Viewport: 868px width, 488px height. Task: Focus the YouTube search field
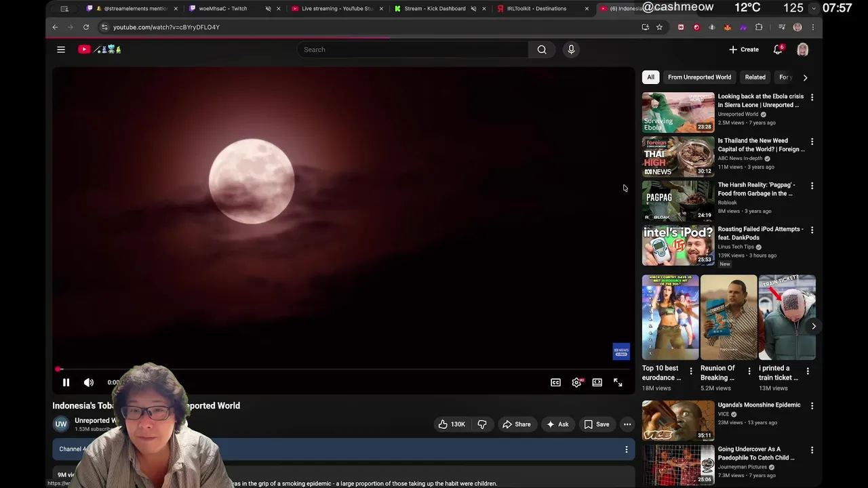(x=412, y=49)
